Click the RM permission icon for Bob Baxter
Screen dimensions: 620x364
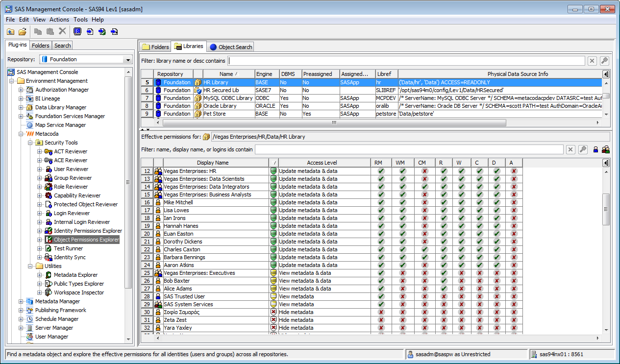click(381, 281)
